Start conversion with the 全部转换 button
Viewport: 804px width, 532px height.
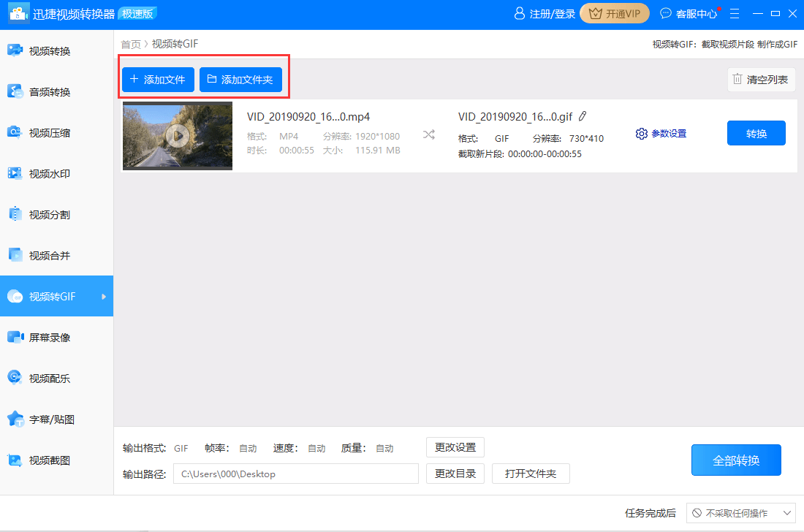[x=736, y=460]
